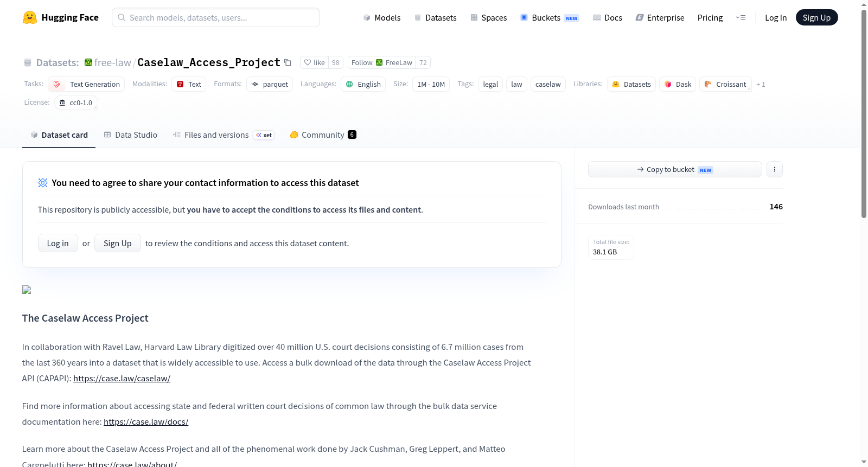868x467 pixels.
Task: Select the Dask library tag
Action: pyautogui.click(x=678, y=84)
